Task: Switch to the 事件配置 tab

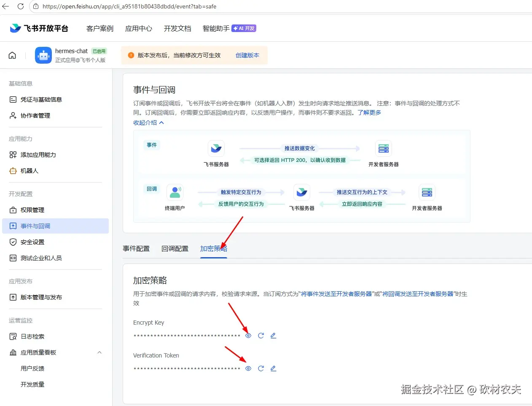Action: 136,249
